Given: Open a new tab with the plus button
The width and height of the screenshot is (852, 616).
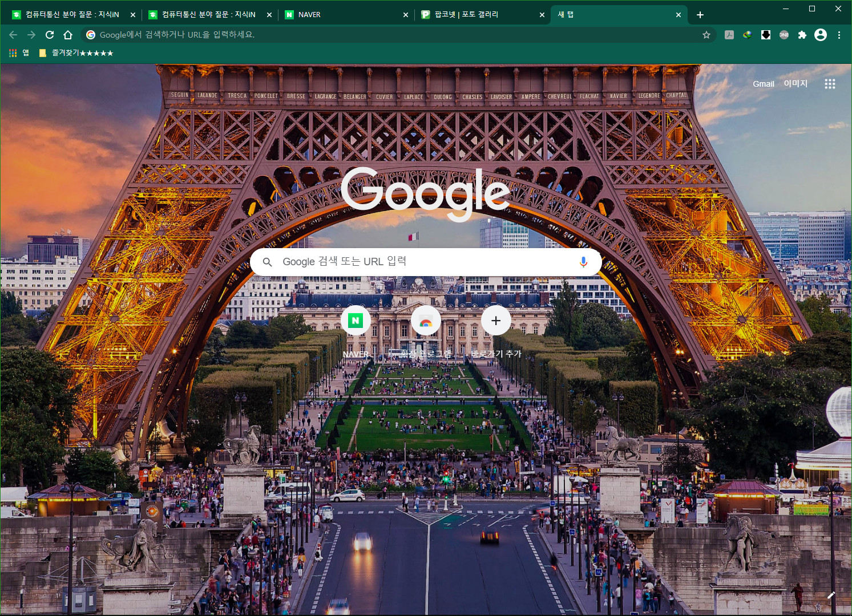Looking at the screenshot, I should [x=700, y=15].
